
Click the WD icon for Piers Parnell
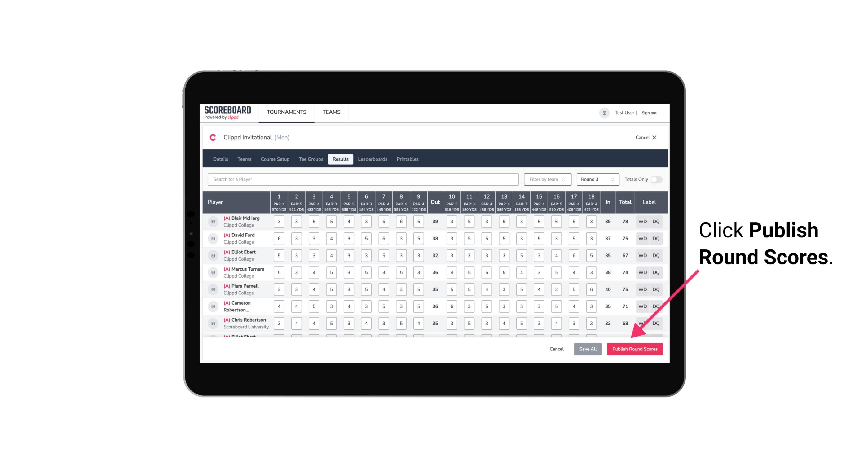coord(642,289)
